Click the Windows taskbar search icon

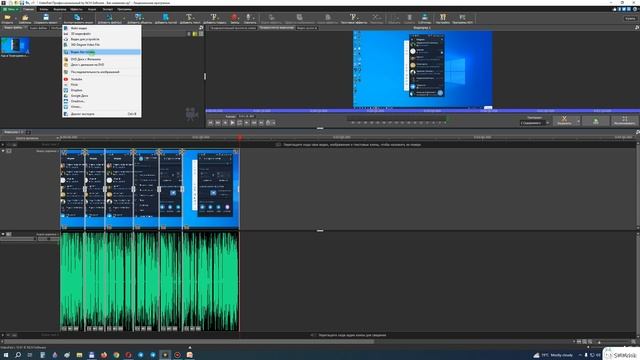coord(18,355)
